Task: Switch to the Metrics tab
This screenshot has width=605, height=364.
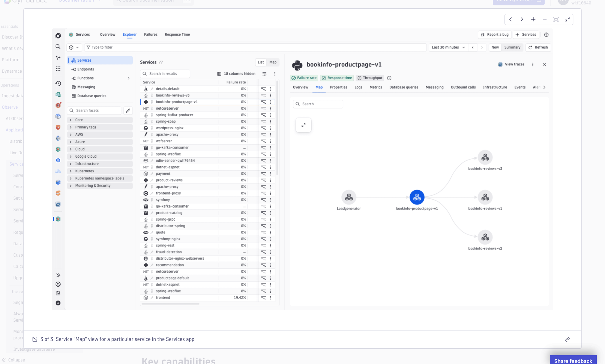Action: 376,88
